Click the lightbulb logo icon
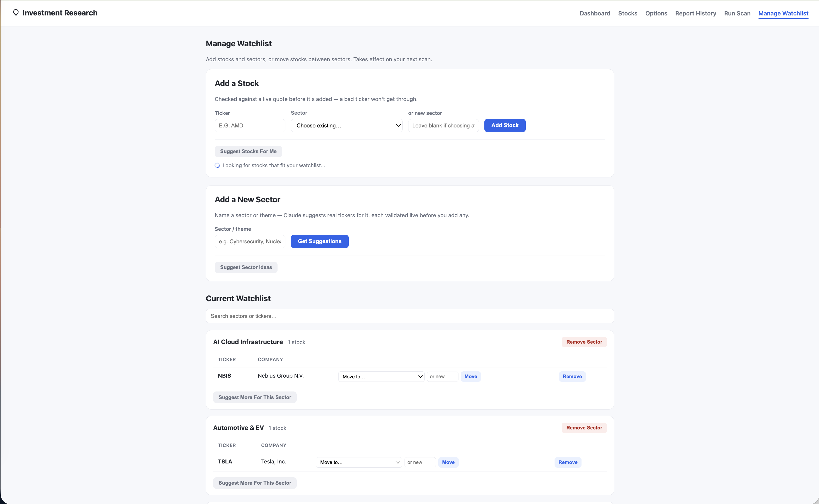 (x=16, y=13)
